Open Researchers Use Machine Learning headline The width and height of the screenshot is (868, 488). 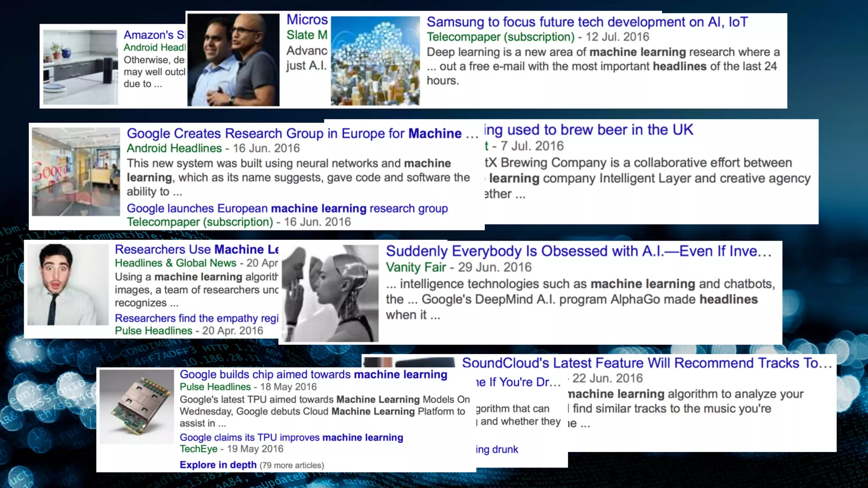point(197,250)
